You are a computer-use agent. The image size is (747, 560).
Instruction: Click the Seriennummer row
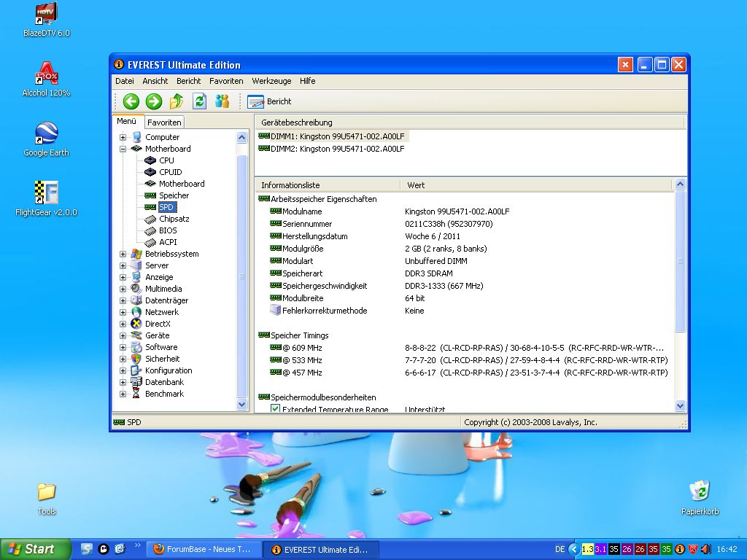pos(465,224)
